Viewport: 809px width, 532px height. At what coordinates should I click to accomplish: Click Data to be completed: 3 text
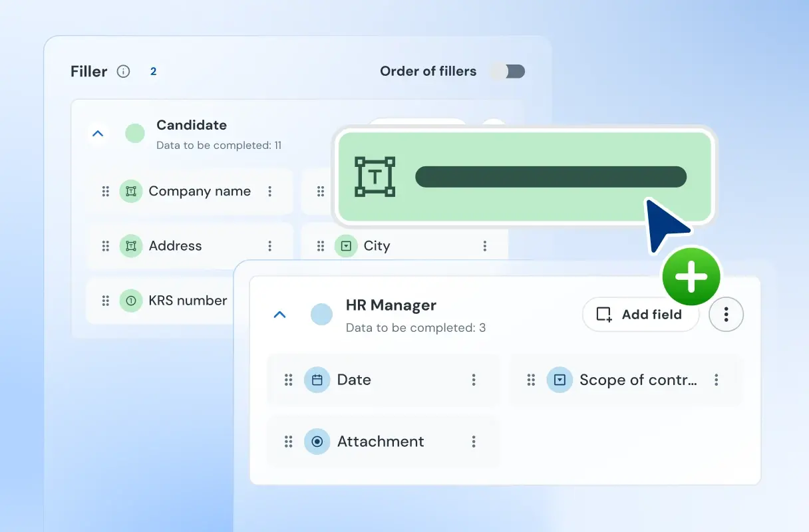click(416, 328)
